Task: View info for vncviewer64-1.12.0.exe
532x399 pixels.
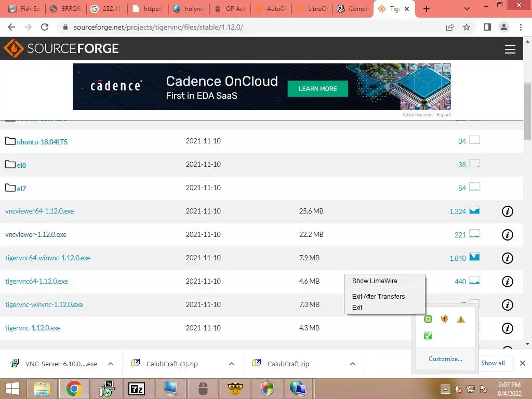Action: click(x=507, y=211)
